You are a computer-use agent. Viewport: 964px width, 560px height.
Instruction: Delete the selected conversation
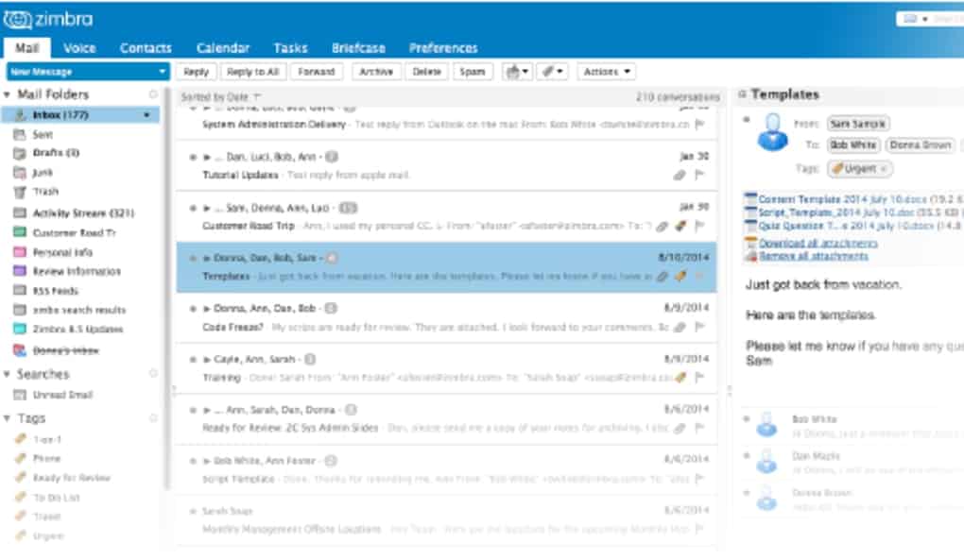click(x=426, y=72)
